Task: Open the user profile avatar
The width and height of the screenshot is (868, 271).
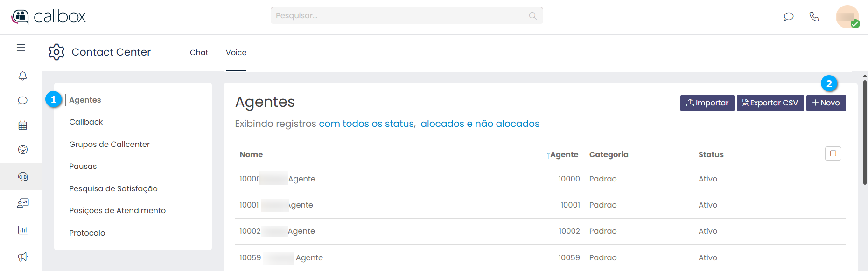Action: (847, 17)
